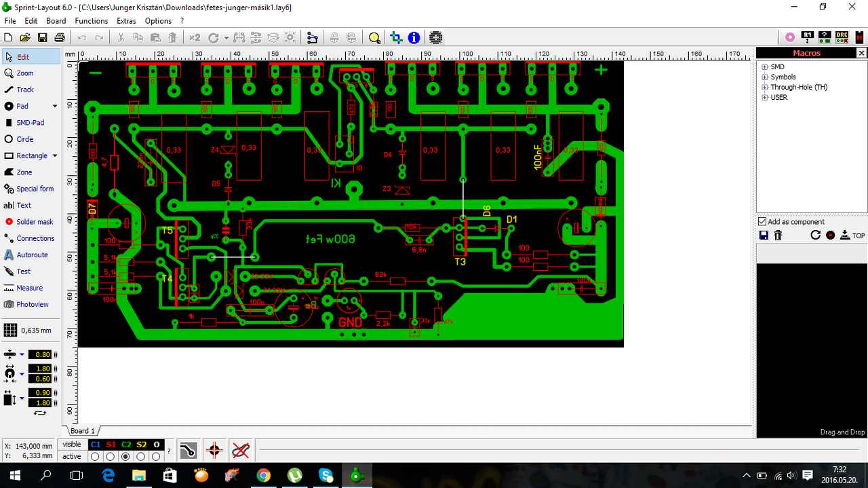Select the Special form tool
The height and width of the screenshot is (488, 868).
[31, 189]
